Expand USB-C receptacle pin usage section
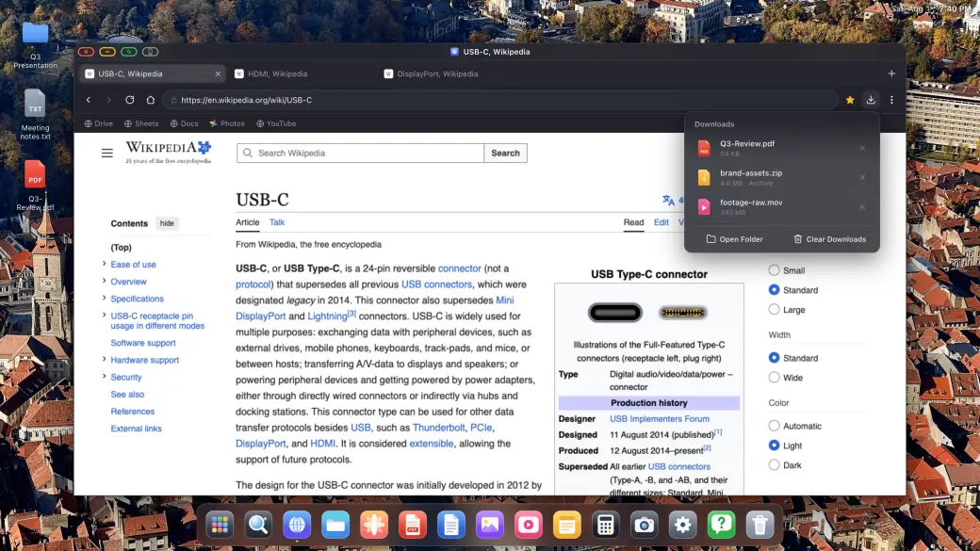Image resolution: width=980 pixels, height=551 pixels. (x=104, y=316)
